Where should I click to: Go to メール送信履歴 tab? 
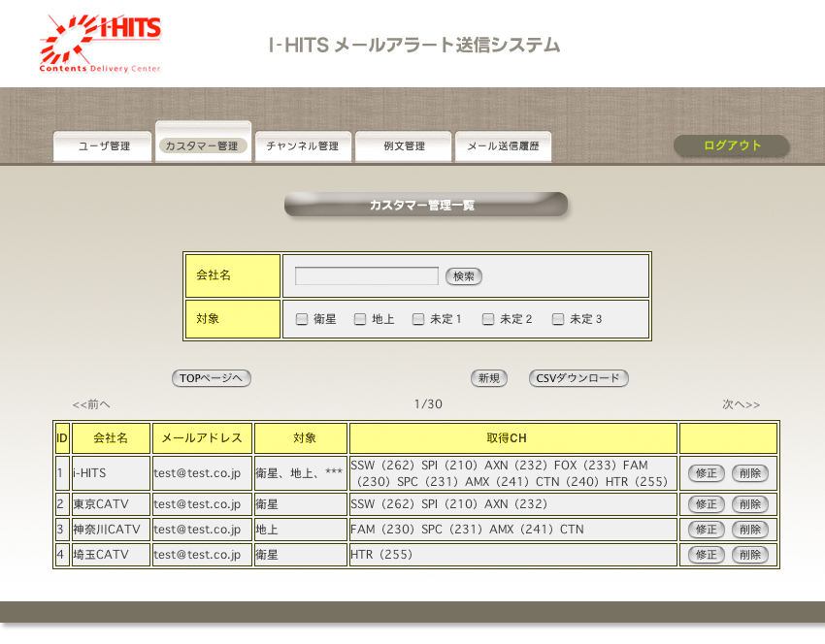coord(503,146)
